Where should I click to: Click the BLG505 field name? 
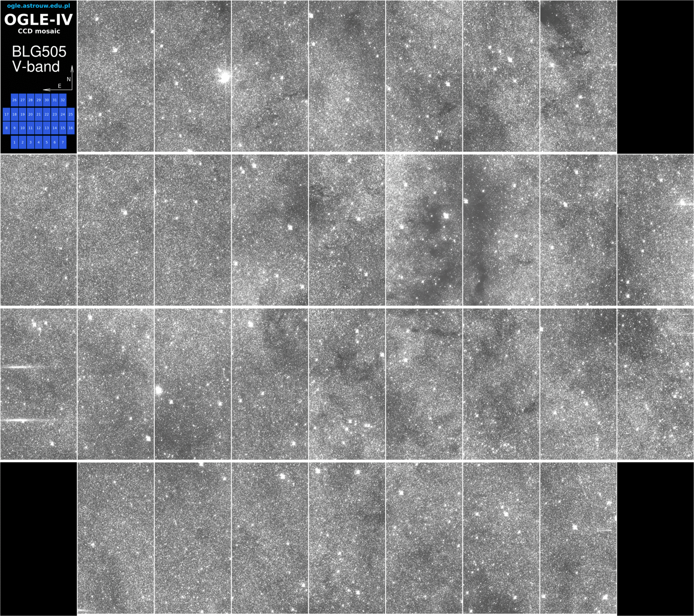pyautogui.click(x=39, y=52)
